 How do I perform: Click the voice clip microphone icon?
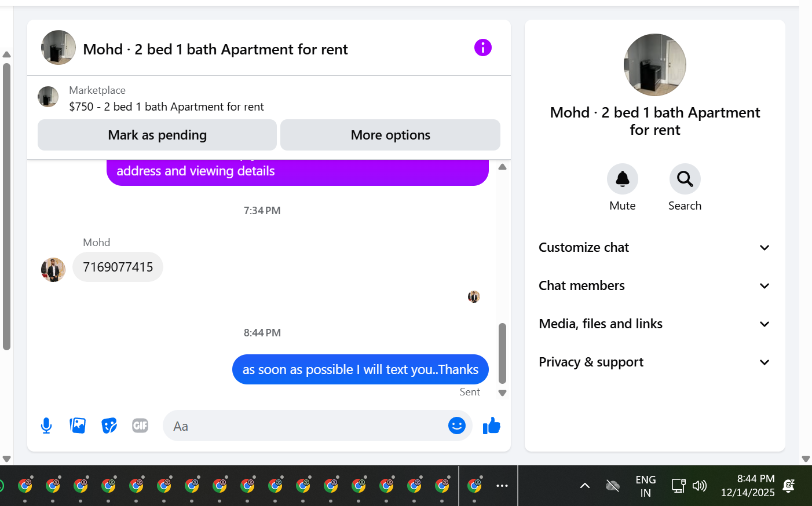46,426
